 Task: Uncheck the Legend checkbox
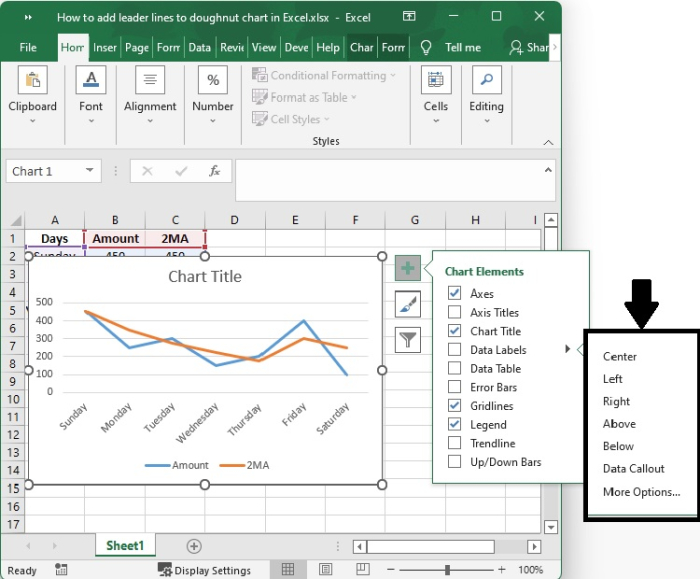point(454,424)
